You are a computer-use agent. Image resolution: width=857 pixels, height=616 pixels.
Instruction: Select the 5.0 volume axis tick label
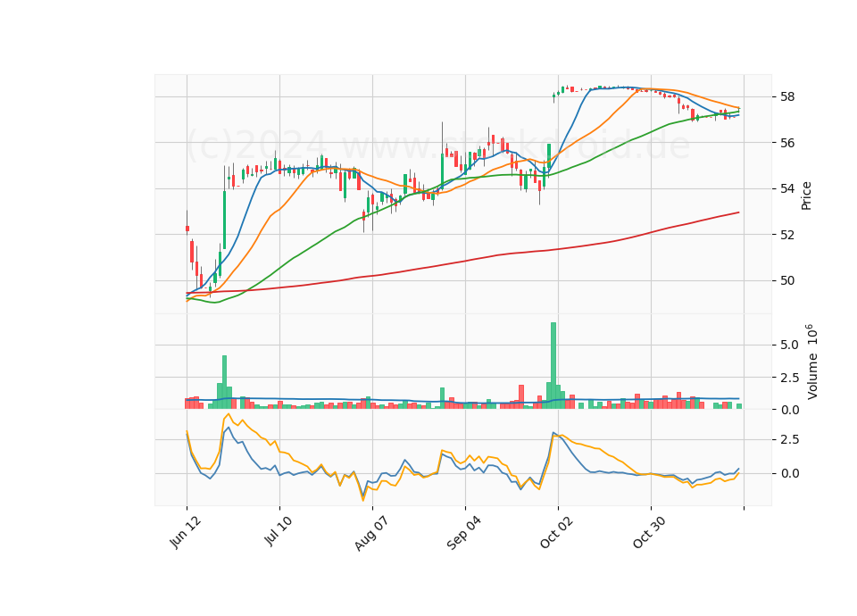point(789,345)
